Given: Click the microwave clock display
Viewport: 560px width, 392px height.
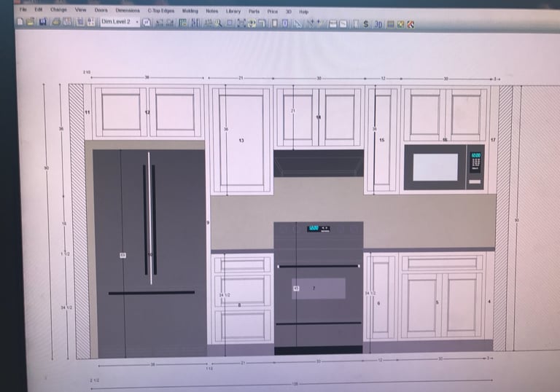Looking at the screenshot, I should point(476,156).
